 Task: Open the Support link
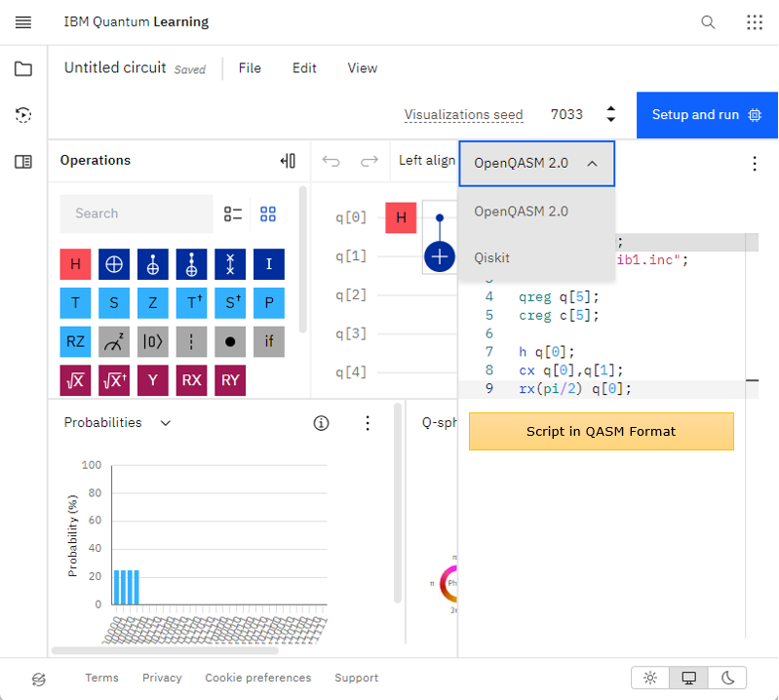point(356,678)
